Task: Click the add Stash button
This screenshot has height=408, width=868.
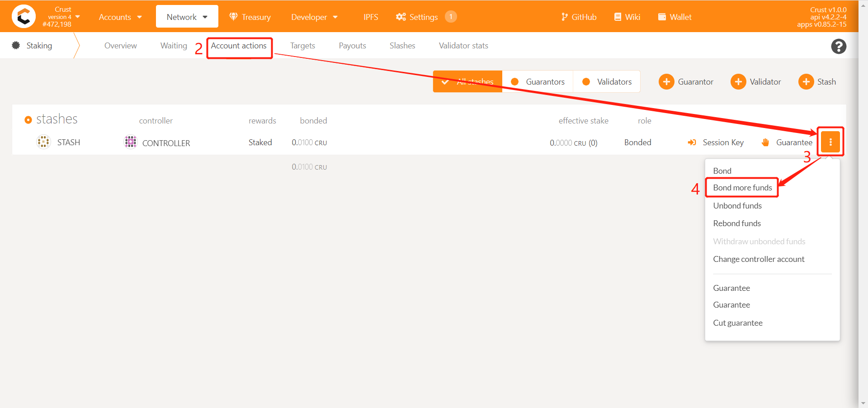Action: coord(817,82)
